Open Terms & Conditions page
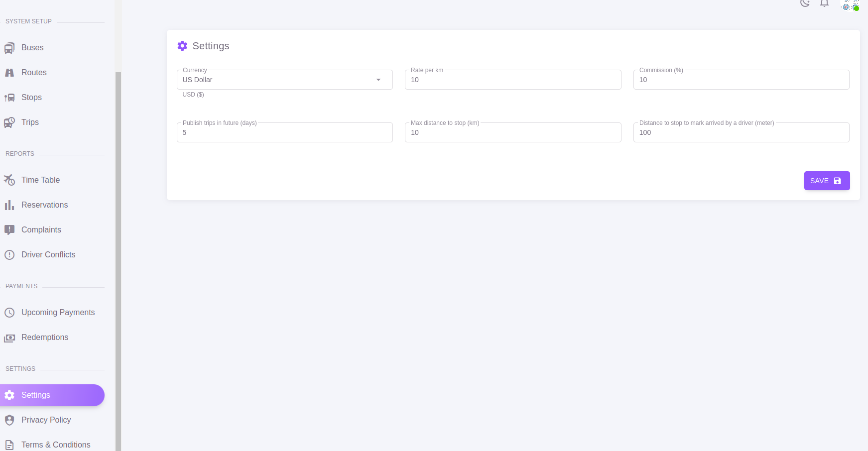868x451 pixels. [56, 445]
